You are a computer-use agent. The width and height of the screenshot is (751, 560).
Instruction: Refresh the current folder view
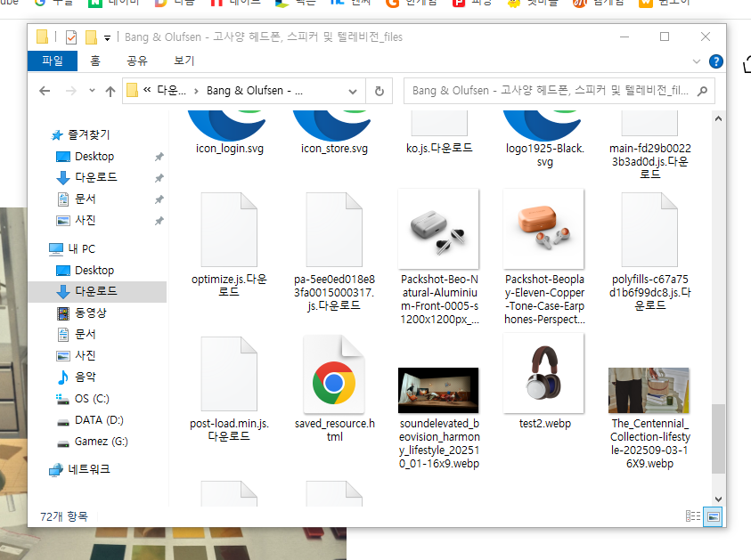(380, 91)
